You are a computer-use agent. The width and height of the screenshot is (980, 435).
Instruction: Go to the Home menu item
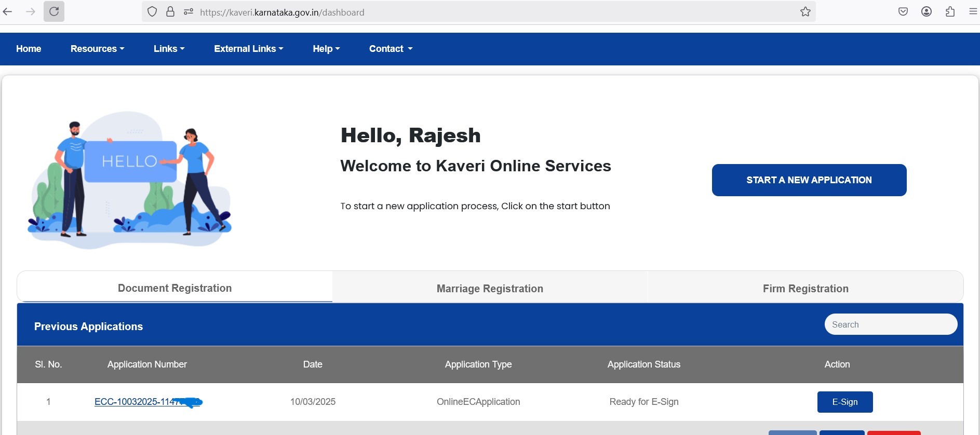coord(29,49)
